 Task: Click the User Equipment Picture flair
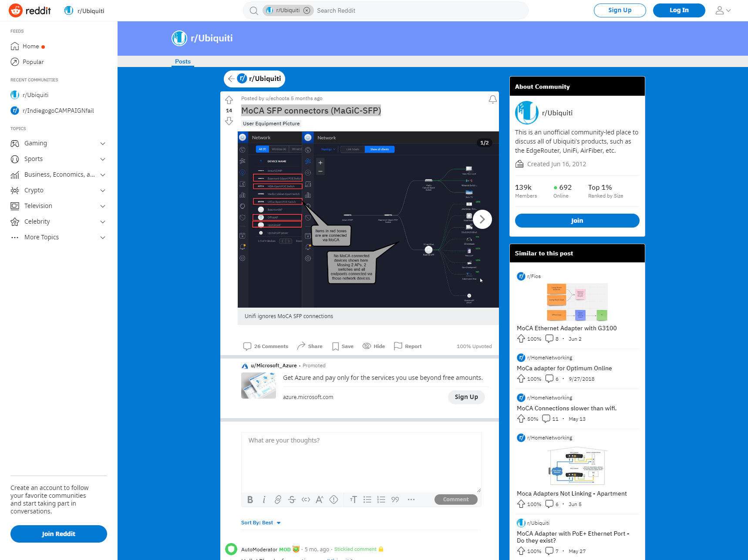pyautogui.click(x=271, y=124)
